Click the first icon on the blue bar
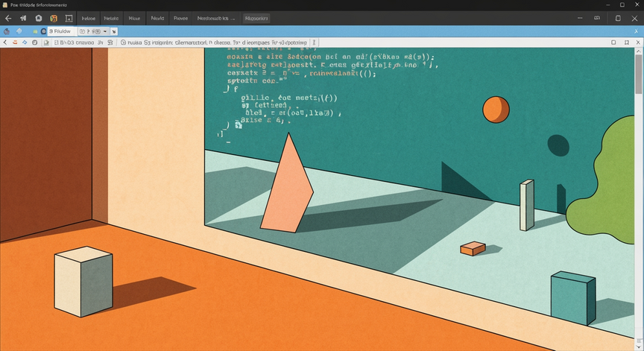 pos(7,31)
